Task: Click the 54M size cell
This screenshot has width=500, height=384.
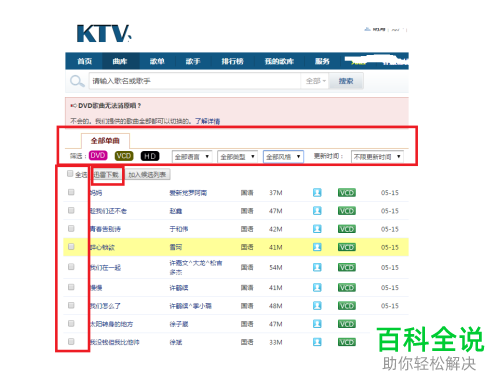Action: [276, 267]
